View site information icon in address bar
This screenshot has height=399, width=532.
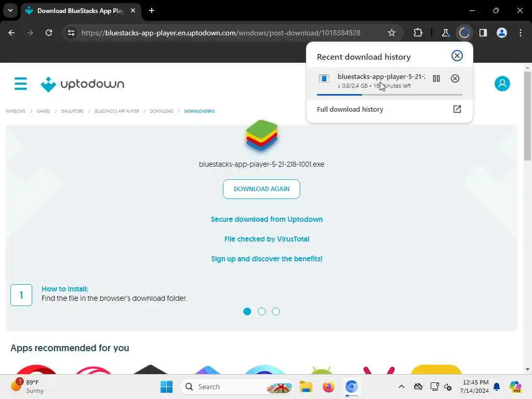[71, 33]
